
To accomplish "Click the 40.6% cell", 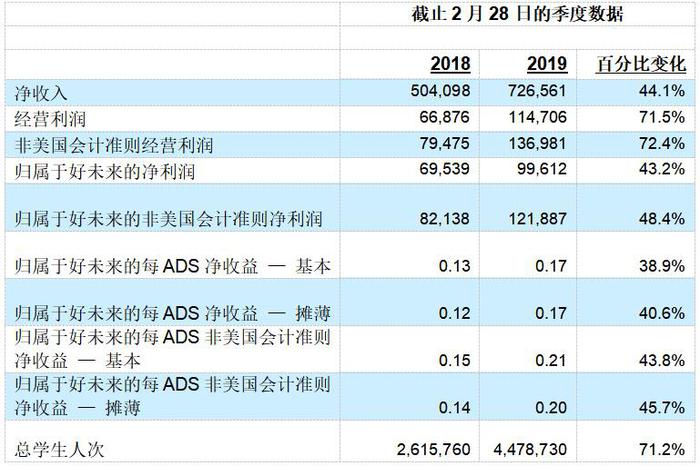I will click(x=662, y=313).
